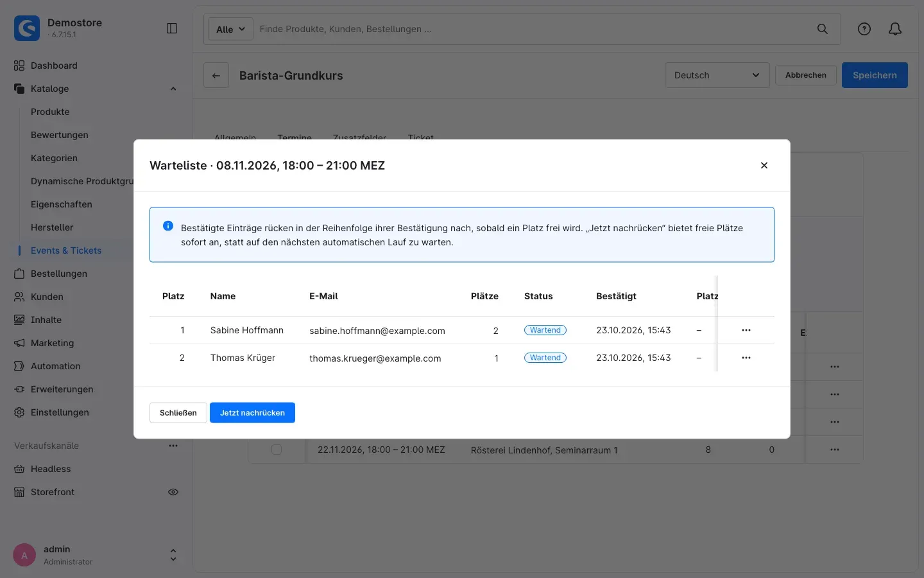The width and height of the screenshot is (924, 578).
Task: Open actions menu for Thomas Krüger
Action: coord(746,358)
